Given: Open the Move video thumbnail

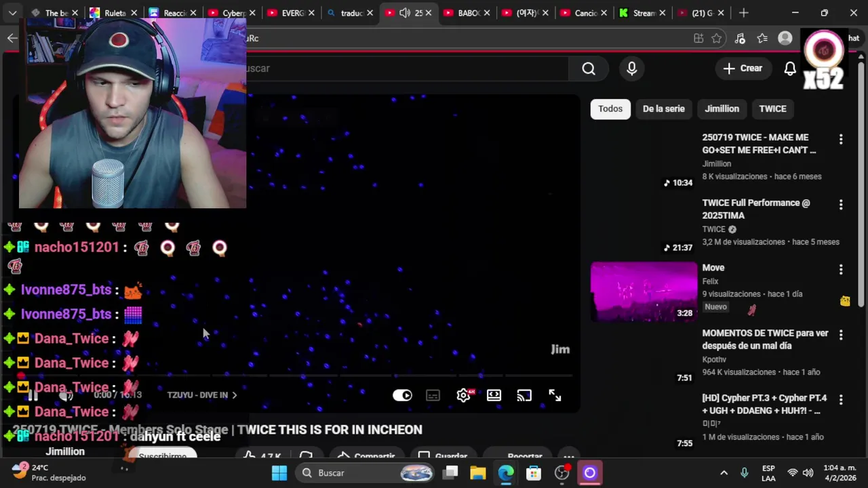Looking at the screenshot, I should tap(644, 292).
